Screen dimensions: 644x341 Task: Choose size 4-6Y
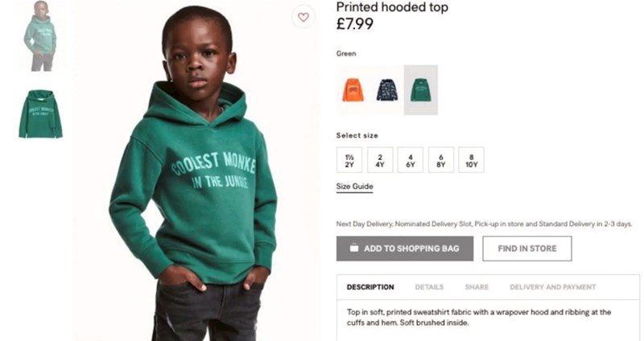410,160
